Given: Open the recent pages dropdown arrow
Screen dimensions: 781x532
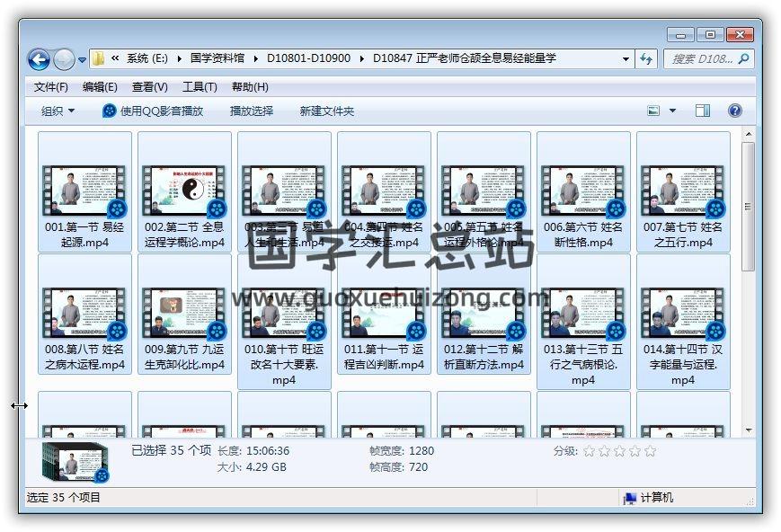Looking at the screenshot, I should (83, 60).
